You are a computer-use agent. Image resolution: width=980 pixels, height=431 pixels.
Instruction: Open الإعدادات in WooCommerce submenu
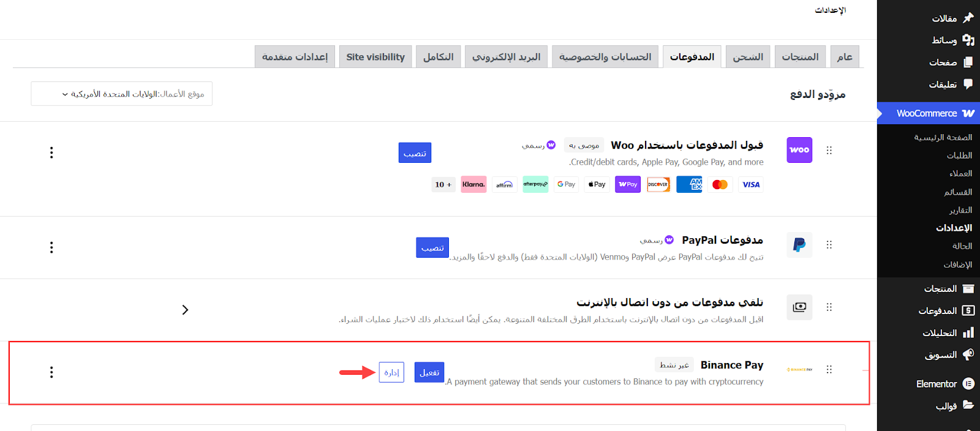954,228
